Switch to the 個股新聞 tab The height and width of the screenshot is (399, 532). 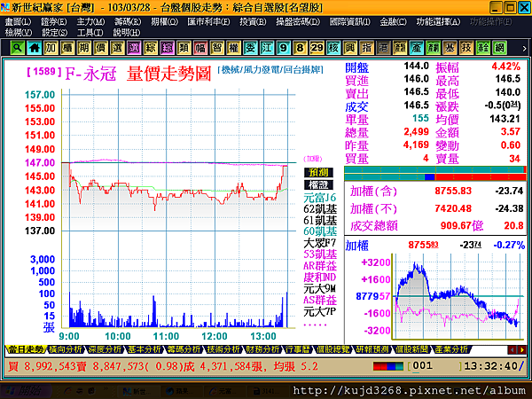[x=412, y=349]
